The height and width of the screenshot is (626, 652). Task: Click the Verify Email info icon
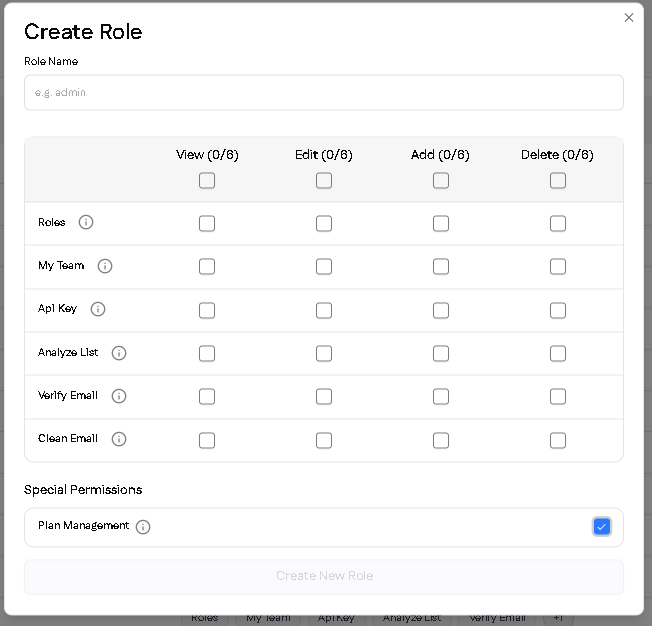pyautogui.click(x=119, y=396)
